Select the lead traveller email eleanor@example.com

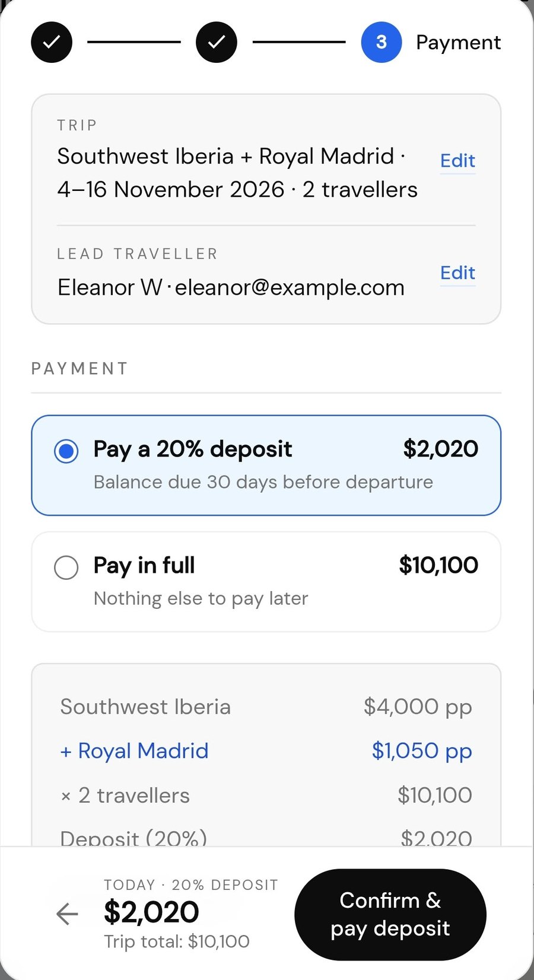tap(290, 288)
